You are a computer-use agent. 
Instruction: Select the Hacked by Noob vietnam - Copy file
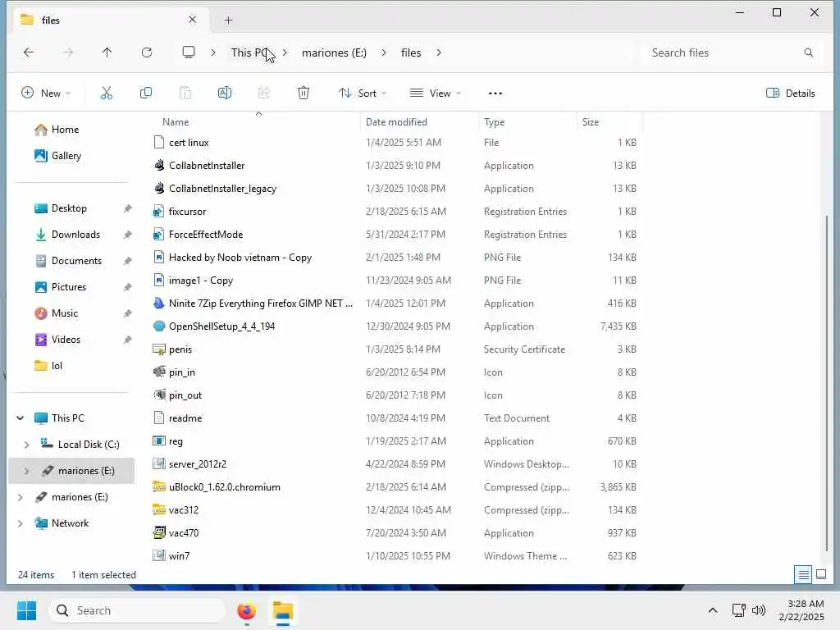point(240,258)
